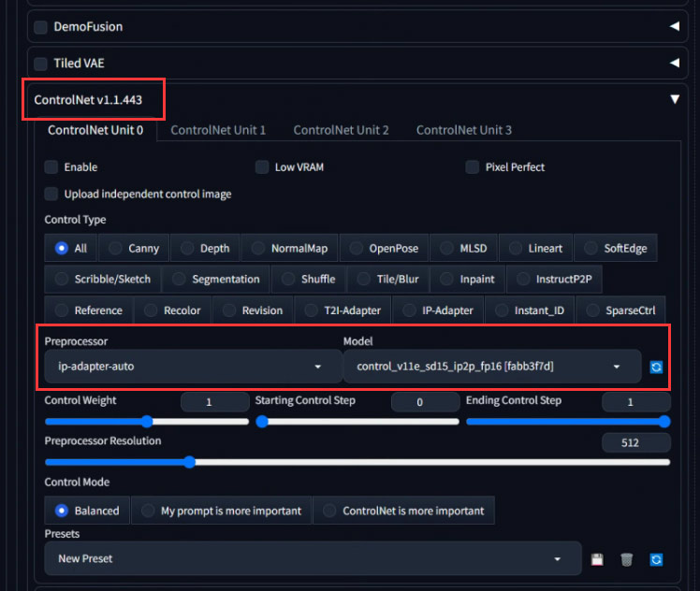Image resolution: width=700 pixels, height=591 pixels.
Task: Select the Lineart control type
Action: click(x=535, y=248)
